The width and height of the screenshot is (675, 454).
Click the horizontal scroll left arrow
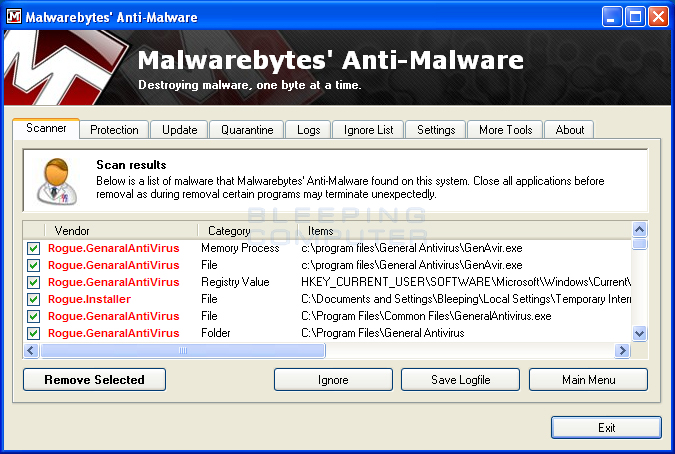pos(31,351)
